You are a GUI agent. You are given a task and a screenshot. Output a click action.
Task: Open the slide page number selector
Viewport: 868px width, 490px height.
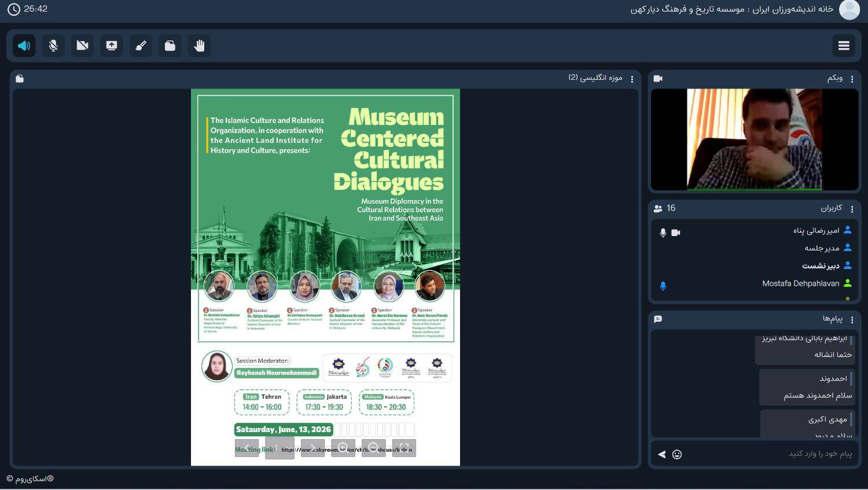279,448
